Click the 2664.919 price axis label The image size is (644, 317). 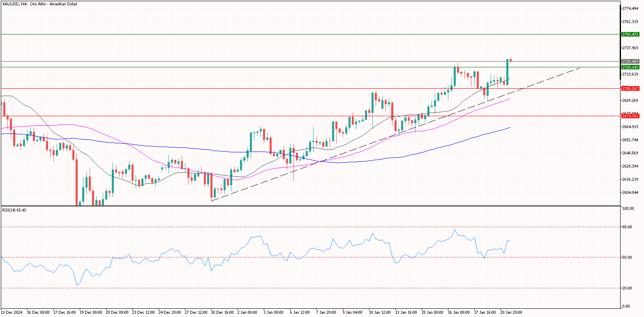pyautogui.click(x=630, y=126)
